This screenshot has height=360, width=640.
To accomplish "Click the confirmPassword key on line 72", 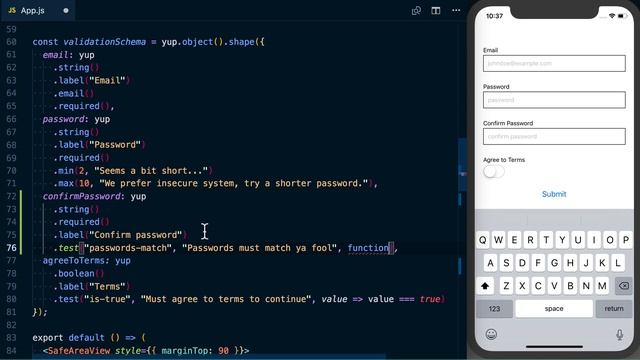I will tap(82, 196).
